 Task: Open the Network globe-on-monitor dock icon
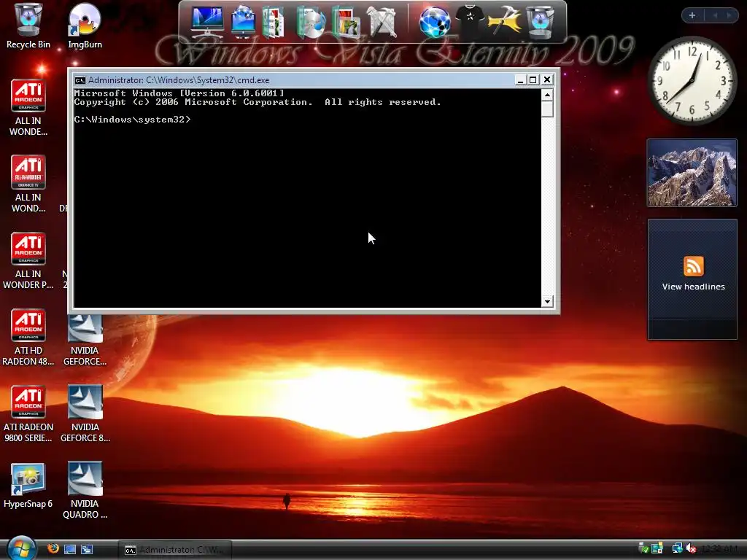[243, 21]
